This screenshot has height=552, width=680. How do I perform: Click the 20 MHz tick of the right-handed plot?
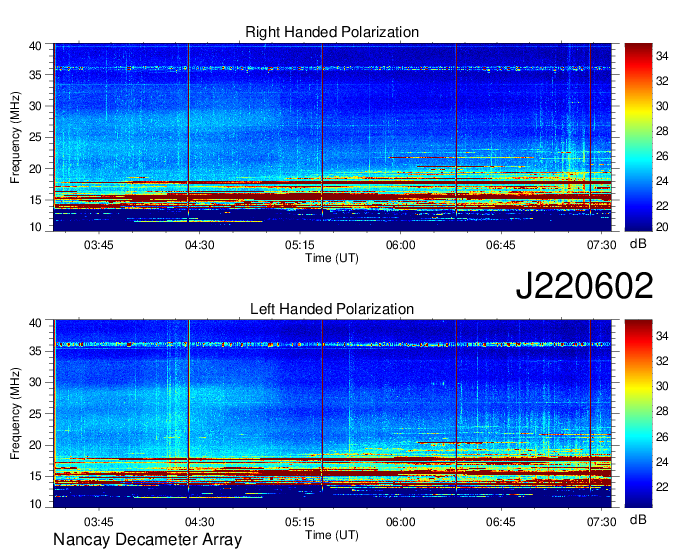(35, 169)
